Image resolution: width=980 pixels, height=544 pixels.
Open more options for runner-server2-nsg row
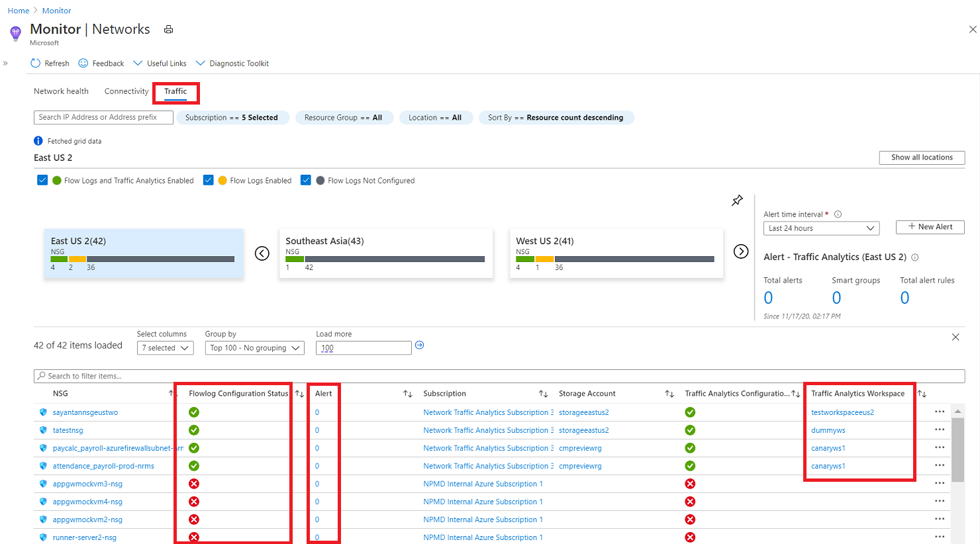(x=940, y=537)
